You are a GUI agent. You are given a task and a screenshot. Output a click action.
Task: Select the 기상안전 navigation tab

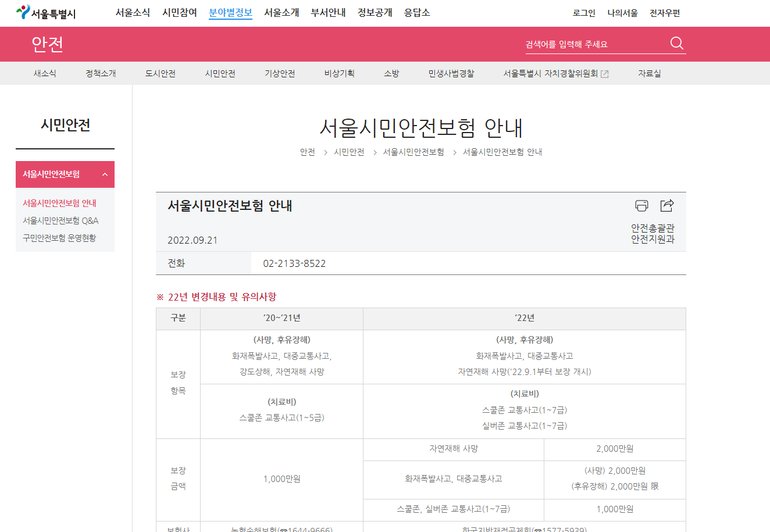coord(279,73)
